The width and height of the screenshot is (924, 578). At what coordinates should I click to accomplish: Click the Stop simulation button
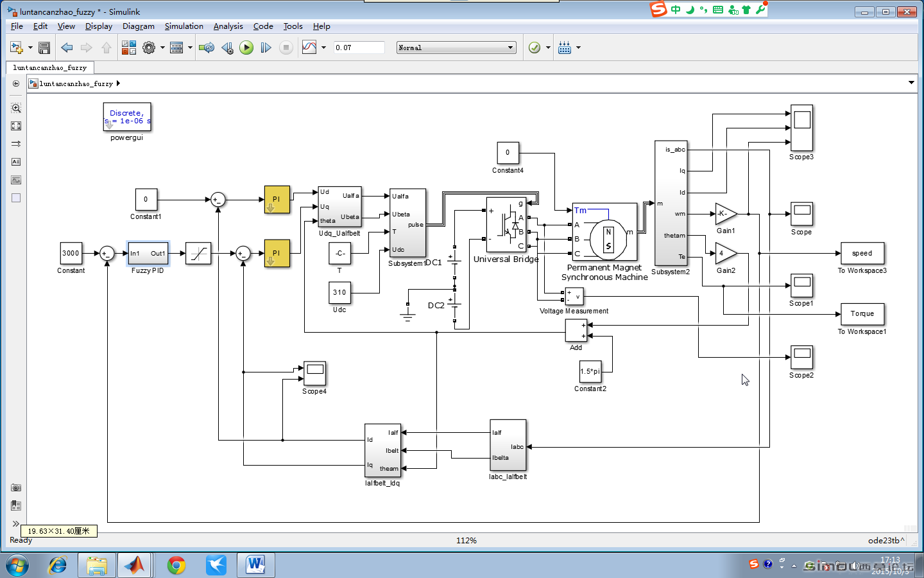click(x=286, y=48)
